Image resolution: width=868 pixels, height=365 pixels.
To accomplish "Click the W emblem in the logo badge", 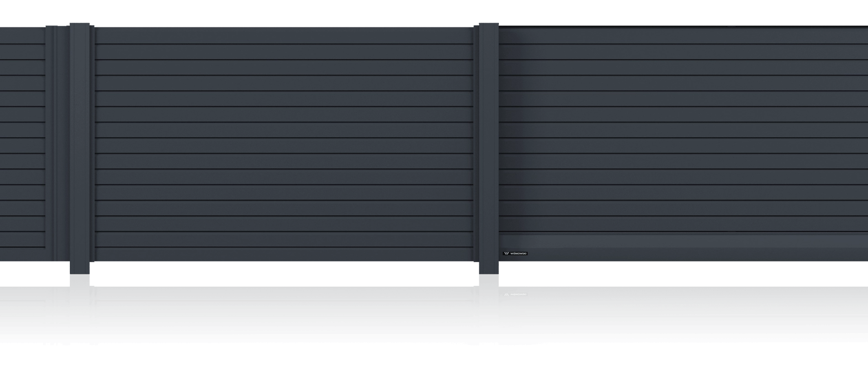I will tap(506, 253).
